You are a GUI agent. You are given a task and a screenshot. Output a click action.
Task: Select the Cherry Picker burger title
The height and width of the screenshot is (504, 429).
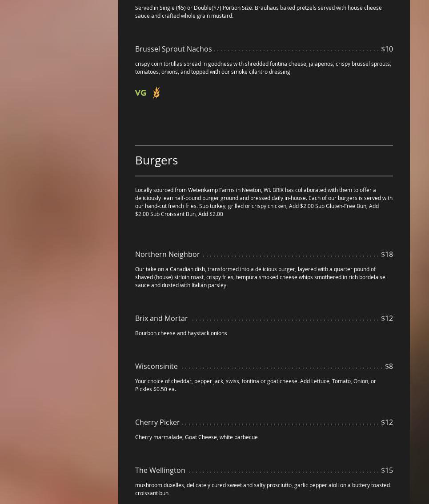pyautogui.click(x=157, y=422)
